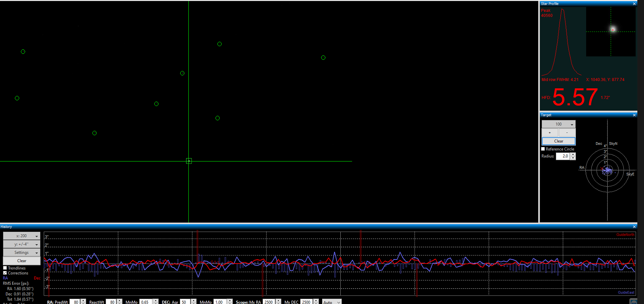Click the SkyN label in Target plot
The height and width of the screenshot is (304, 644).
pyautogui.click(x=613, y=144)
